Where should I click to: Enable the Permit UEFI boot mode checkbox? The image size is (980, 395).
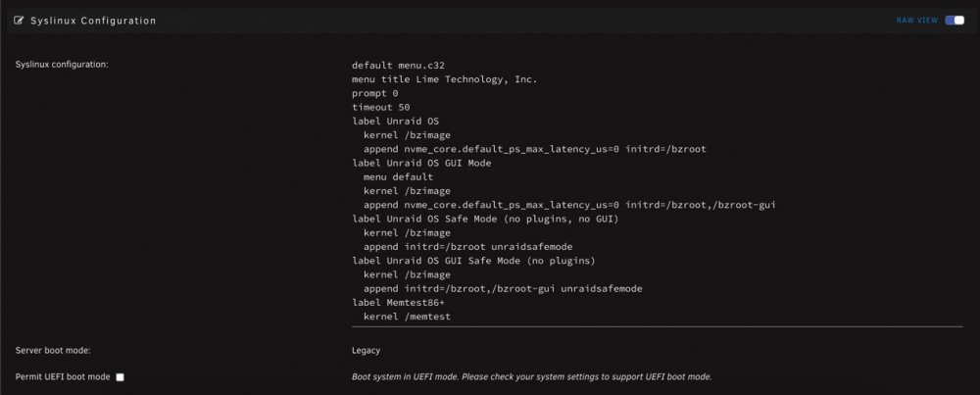click(120, 377)
